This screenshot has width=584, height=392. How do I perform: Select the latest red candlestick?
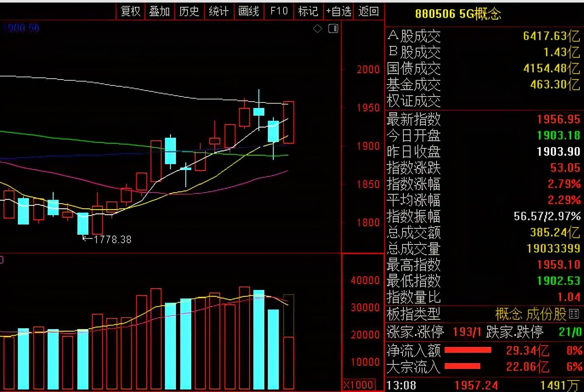[x=289, y=122]
